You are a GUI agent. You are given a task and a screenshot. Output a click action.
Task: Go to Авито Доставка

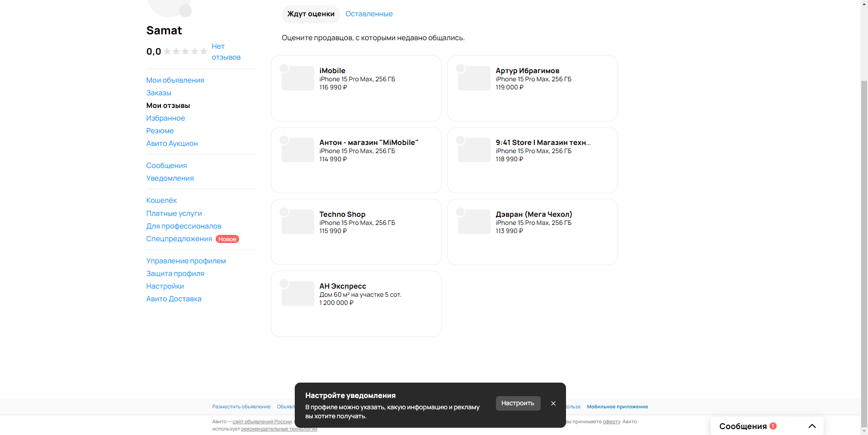(174, 299)
